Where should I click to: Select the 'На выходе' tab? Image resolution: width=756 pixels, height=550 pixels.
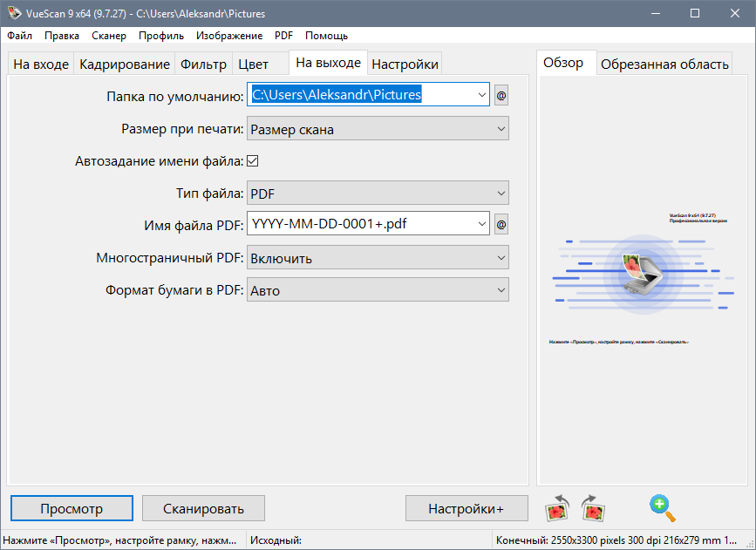pos(329,63)
